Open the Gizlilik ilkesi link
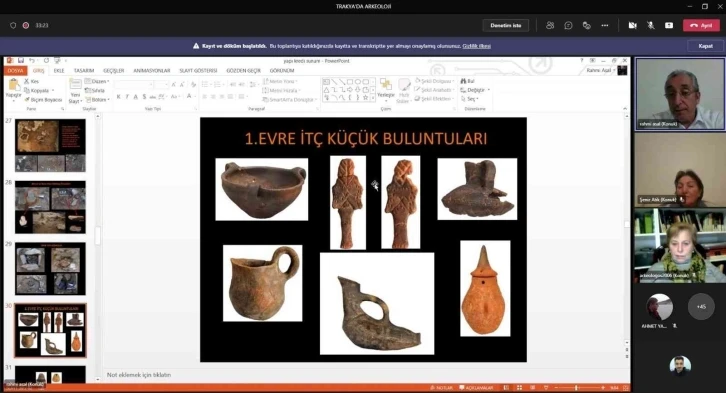 pyautogui.click(x=476, y=46)
